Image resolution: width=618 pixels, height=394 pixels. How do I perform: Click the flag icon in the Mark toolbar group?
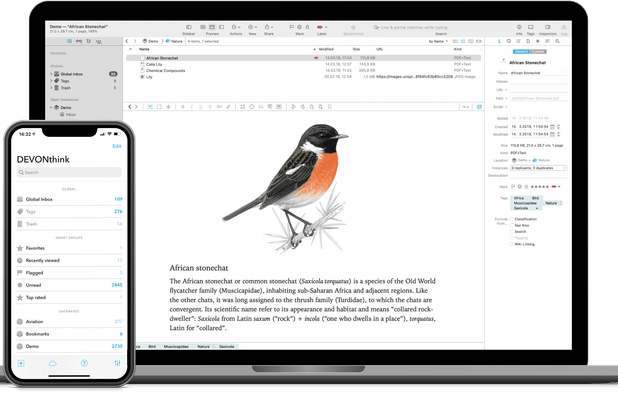pyautogui.click(x=292, y=27)
